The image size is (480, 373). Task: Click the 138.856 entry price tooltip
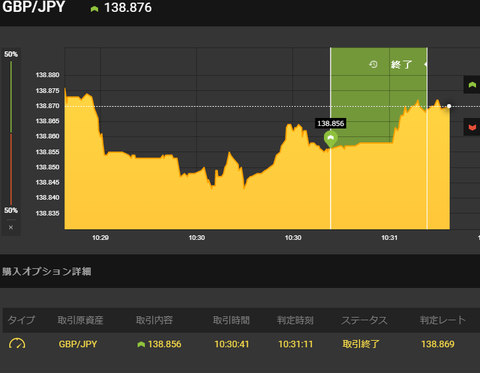click(330, 123)
